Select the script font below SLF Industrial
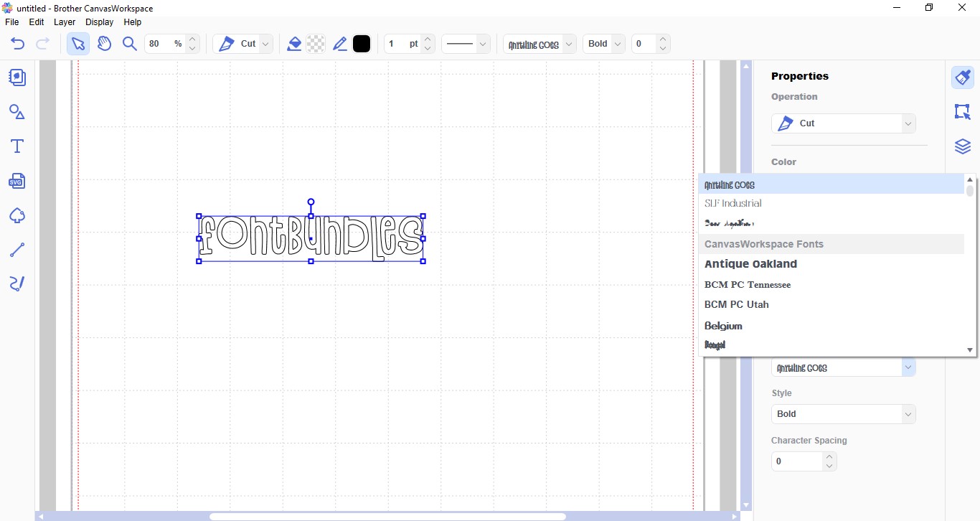This screenshot has width=980, height=521. pyautogui.click(x=831, y=224)
